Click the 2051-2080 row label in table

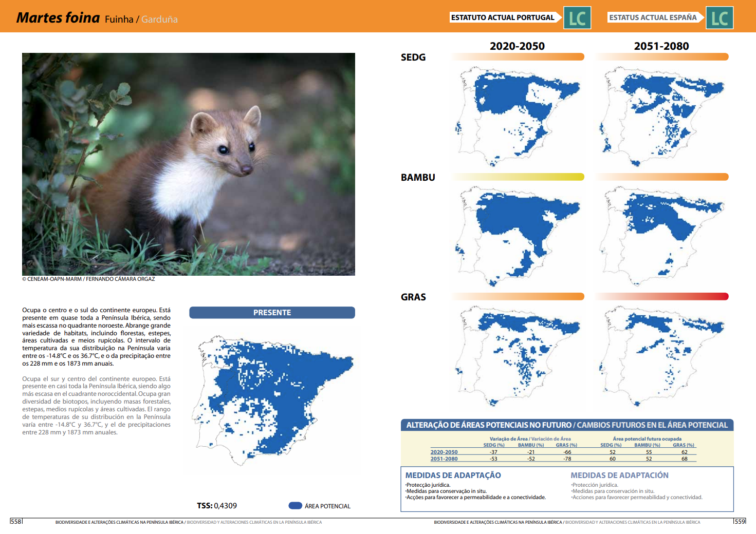click(x=444, y=459)
